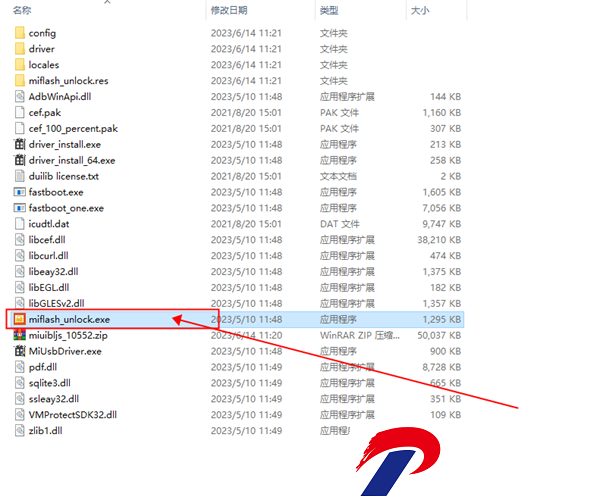The image size is (600, 503).
Task: Sort by the 类型 column header
Action: tap(329, 10)
